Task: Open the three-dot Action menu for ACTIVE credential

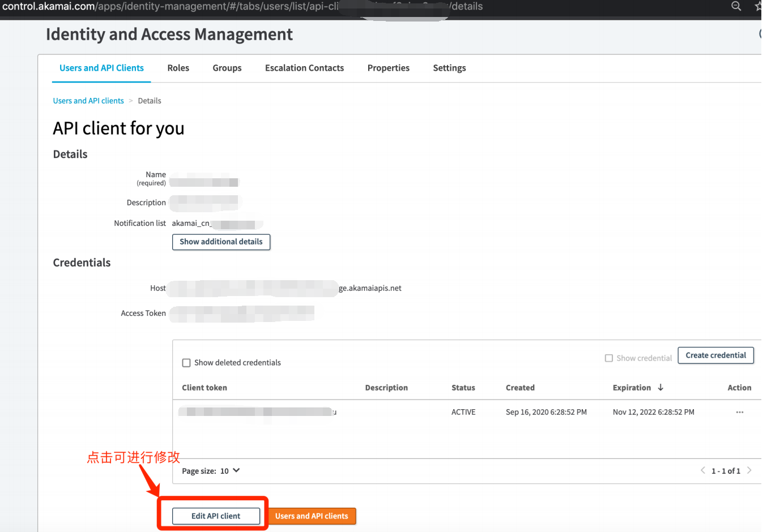Action: pos(739,412)
